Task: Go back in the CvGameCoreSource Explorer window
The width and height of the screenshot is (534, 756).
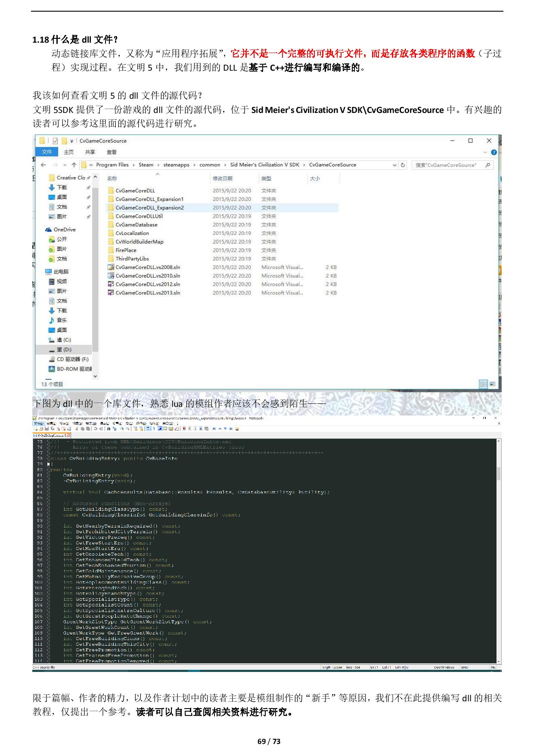Action: click(43, 165)
